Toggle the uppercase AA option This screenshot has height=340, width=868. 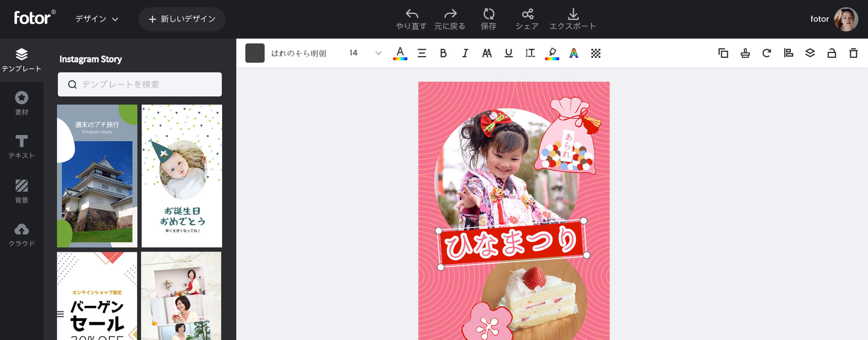click(x=487, y=53)
